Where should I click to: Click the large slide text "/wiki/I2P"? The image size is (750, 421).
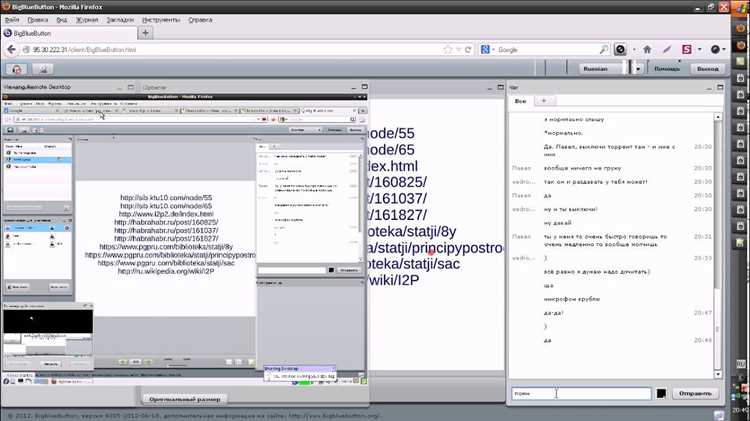[x=392, y=280]
